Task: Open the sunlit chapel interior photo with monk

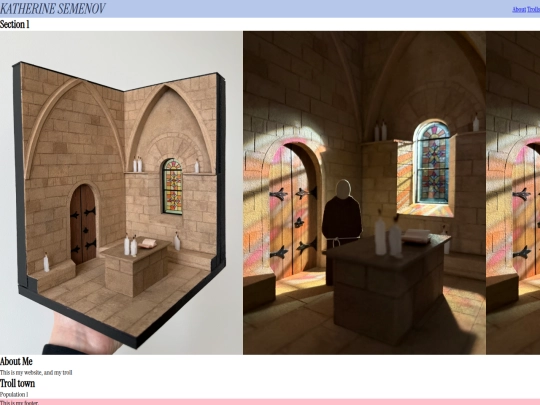Action: 364,193
